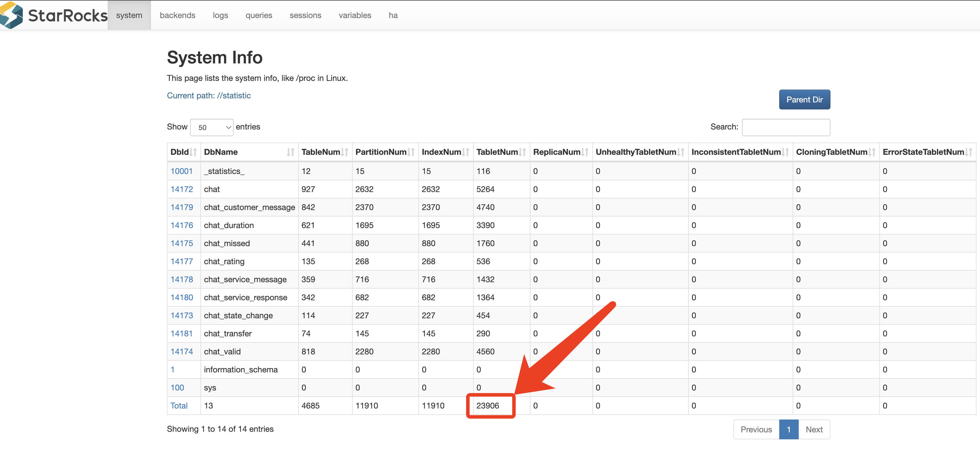Sort by PartitionNum column sort icon

(x=411, y=152)
